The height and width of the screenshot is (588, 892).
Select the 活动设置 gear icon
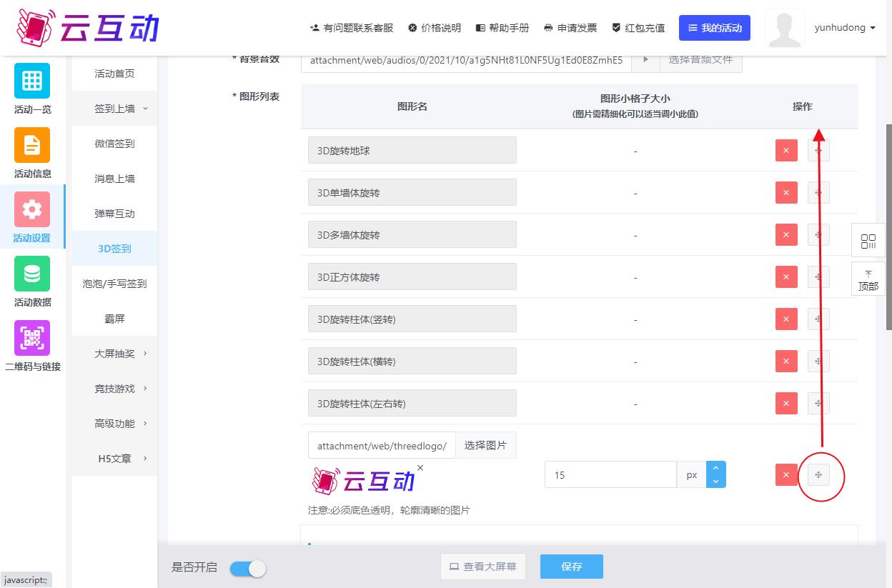[32, 209]
